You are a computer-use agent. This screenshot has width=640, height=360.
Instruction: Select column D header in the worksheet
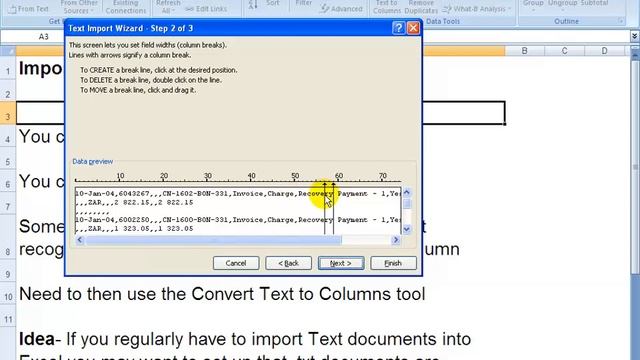tap(604, 51)
